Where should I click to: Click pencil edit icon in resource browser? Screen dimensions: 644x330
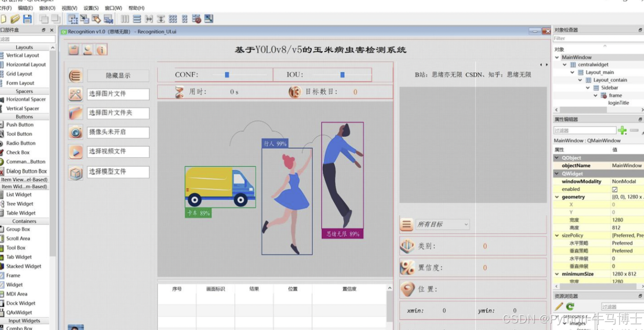[x=559, y=306]
